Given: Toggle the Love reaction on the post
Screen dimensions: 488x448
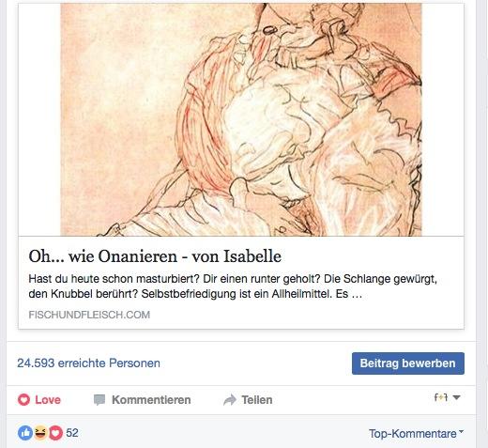Looking at the screenshot, I should click(39, 400).
